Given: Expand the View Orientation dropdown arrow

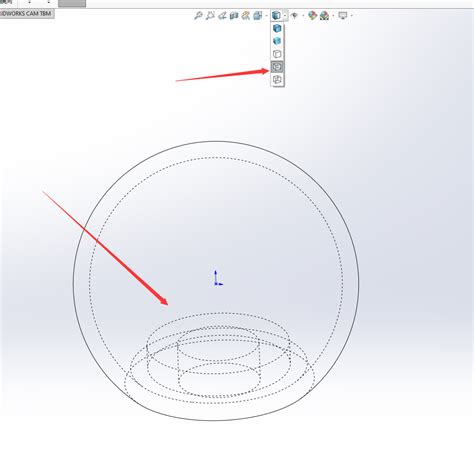Looking at the screenshot, I should [266, 16].
